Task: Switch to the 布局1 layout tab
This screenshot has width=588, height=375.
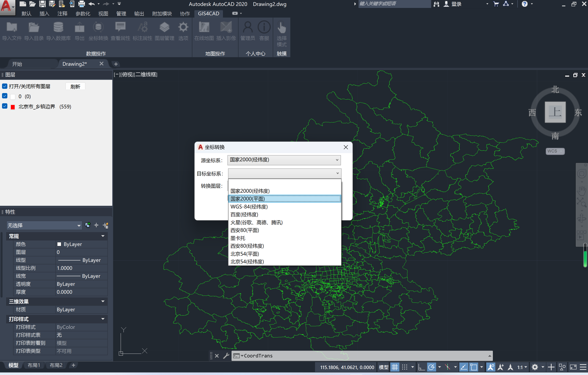Action: [x=34, y=365]
